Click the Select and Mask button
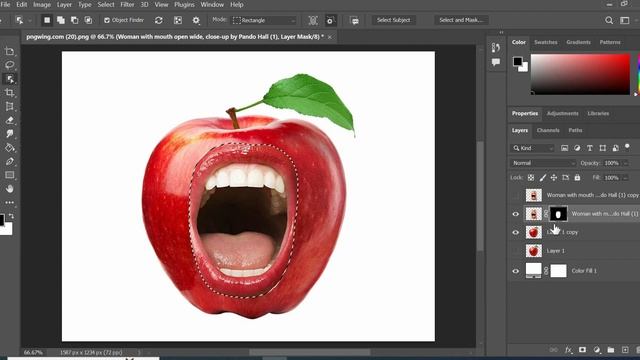The image size is (640, 360). click(x=461, y=20)
